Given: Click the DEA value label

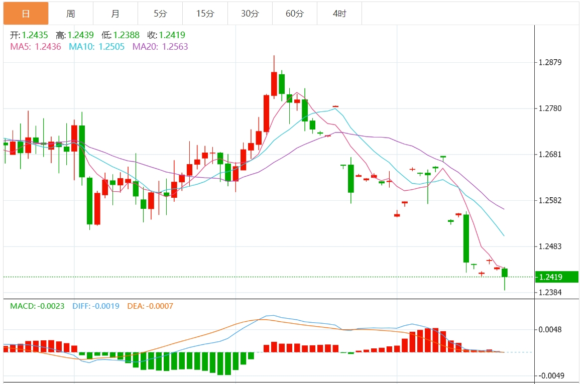Looking at the screenshot, I should click(x=150, y=306).
